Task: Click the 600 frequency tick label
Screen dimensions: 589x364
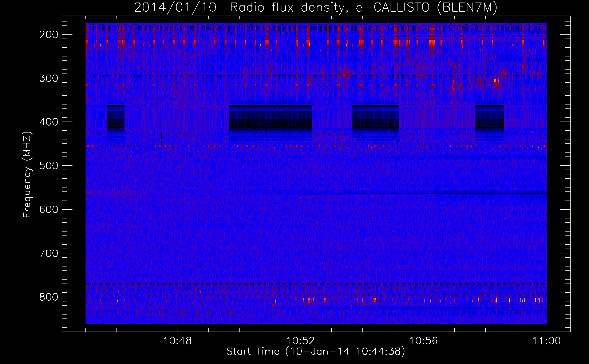Action: 49,210
